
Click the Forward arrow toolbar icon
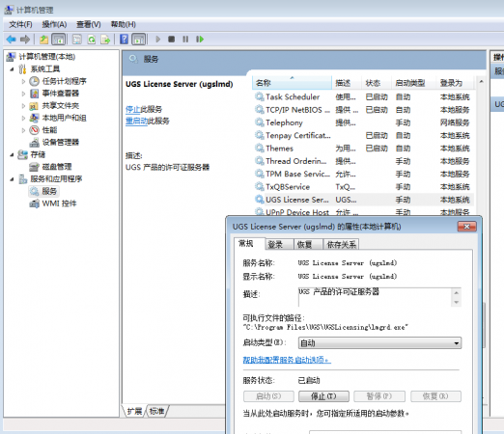click(x=25, y=40)
